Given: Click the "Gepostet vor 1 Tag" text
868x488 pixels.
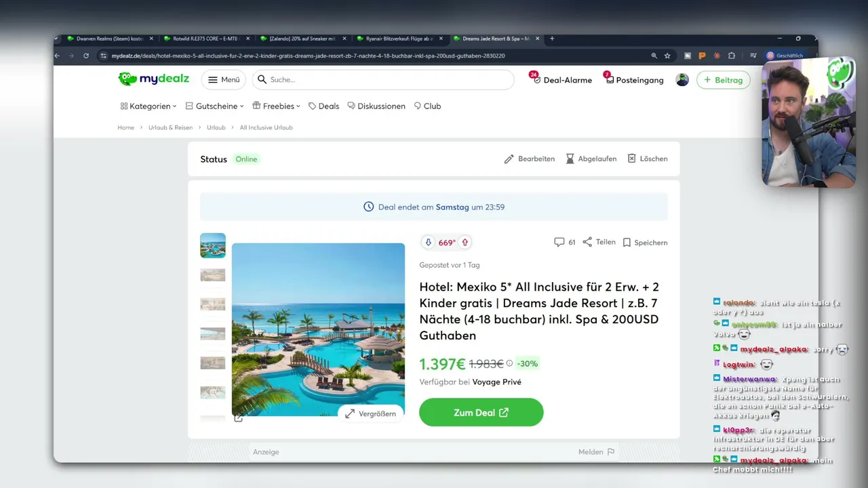Looking at the screenshot, I should click(x=450, y=265).
